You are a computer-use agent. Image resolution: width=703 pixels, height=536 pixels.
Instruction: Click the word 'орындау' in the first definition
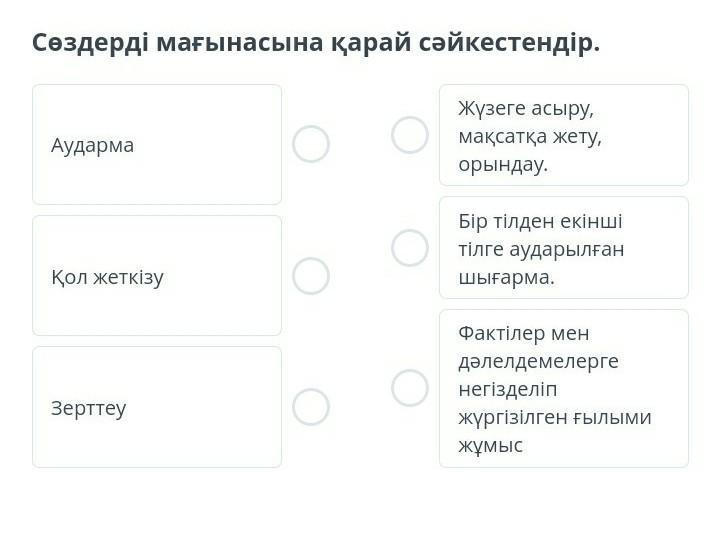tap(503, 164)
